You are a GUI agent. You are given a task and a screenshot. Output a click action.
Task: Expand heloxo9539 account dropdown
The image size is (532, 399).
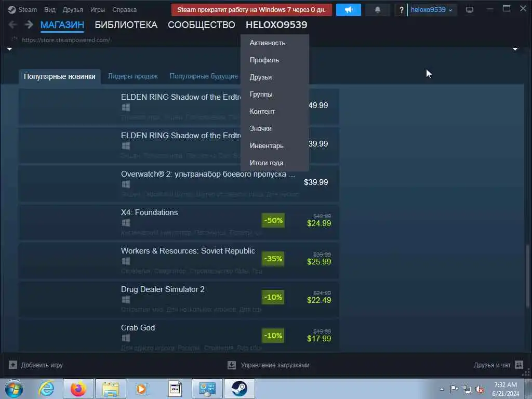click(x=432, y=10)
